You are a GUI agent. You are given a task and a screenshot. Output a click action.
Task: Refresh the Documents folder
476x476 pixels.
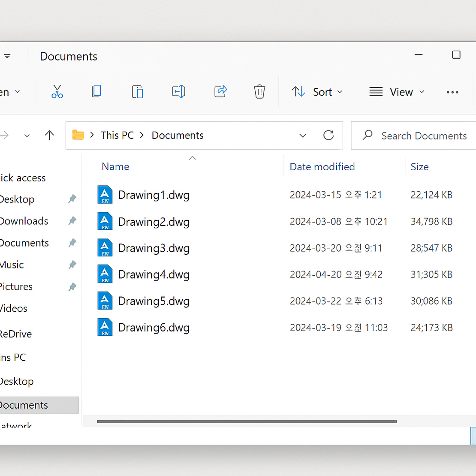coord(328,135)
